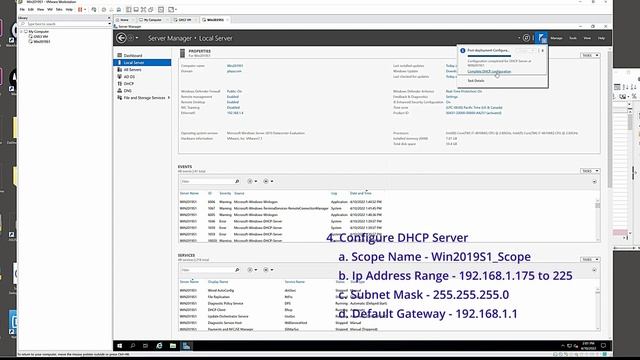The image size is (640, 360).
Task: Open Task Details in notification popup
Action: coord(476,81)
